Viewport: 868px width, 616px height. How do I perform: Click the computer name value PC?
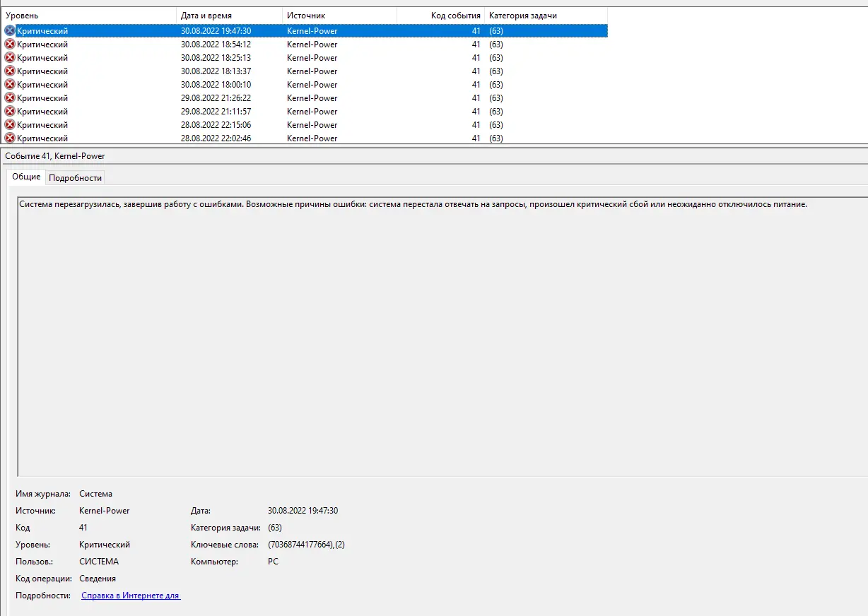coord(273,562)
